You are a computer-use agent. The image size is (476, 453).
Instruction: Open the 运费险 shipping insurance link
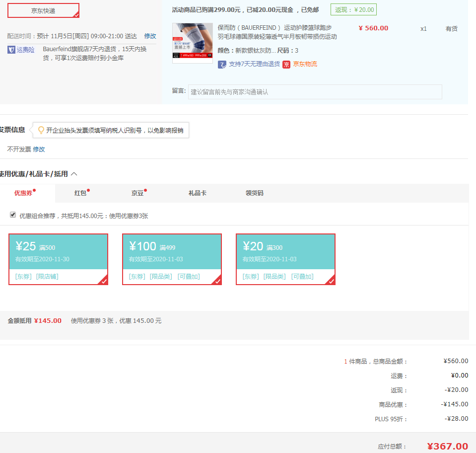point(25,50)
